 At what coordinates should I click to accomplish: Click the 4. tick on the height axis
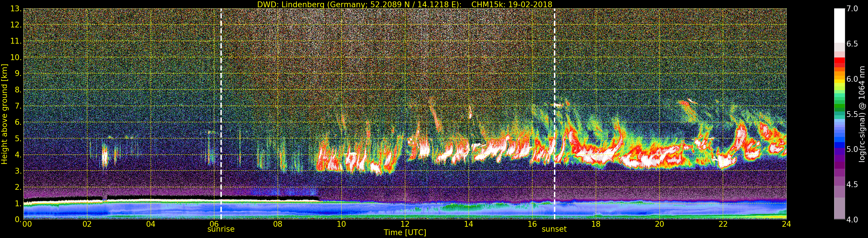tap(18, 155)
